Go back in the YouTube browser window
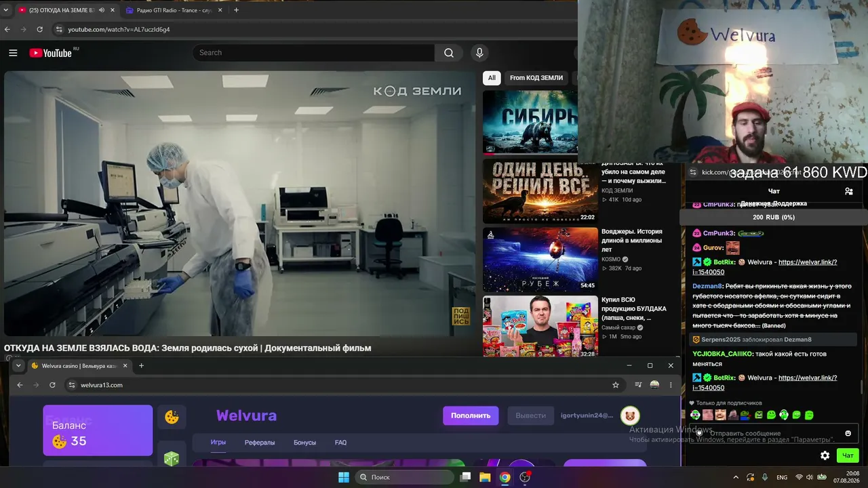This screenshot has width=868, height=488. (x=7, y=30)
